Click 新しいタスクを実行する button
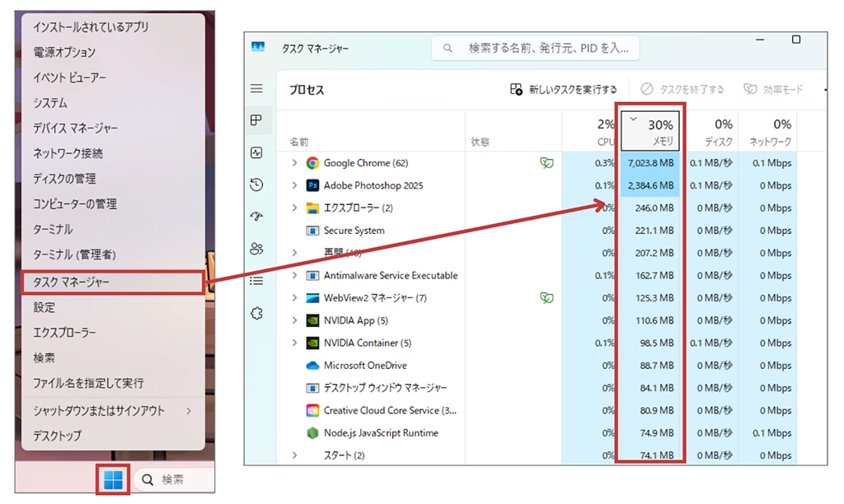 (564, 89)
